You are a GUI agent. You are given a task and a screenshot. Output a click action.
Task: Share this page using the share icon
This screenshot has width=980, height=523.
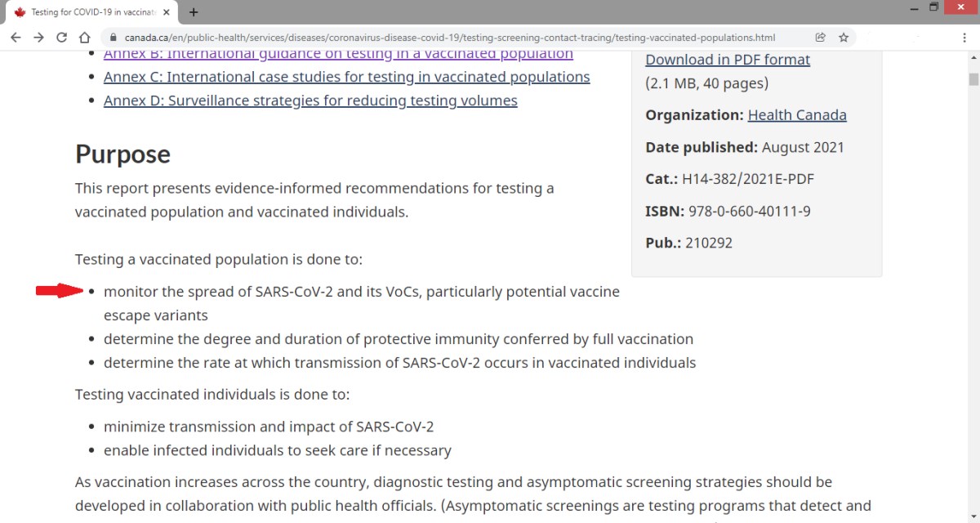point(820,38)
